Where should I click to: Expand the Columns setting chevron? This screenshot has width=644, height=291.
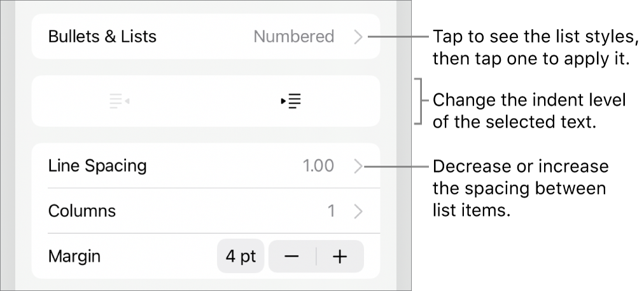point(358,211)
